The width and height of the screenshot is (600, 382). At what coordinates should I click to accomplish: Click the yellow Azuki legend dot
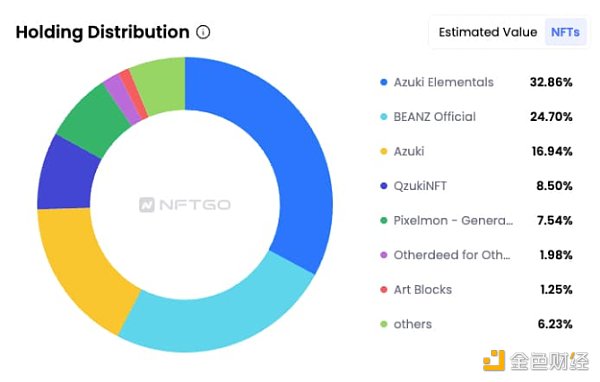coord(384,151)
